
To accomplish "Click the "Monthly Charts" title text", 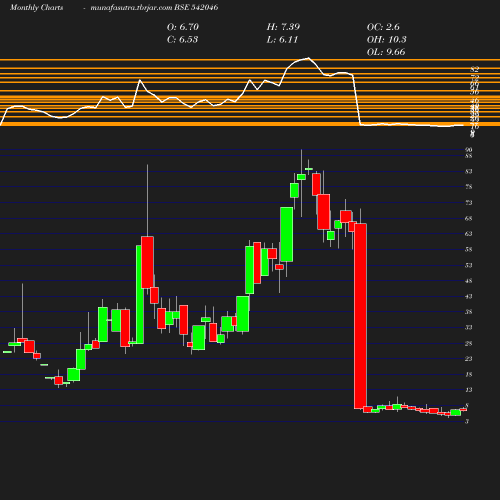I will click(x=36, y=7).
